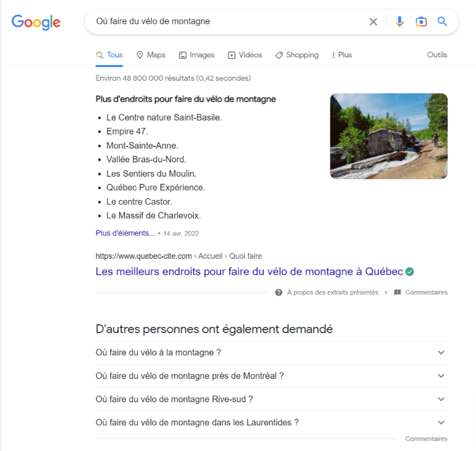476x451 pixels.
Task: Switch to the Images tab
Action: tap(197, 55)
